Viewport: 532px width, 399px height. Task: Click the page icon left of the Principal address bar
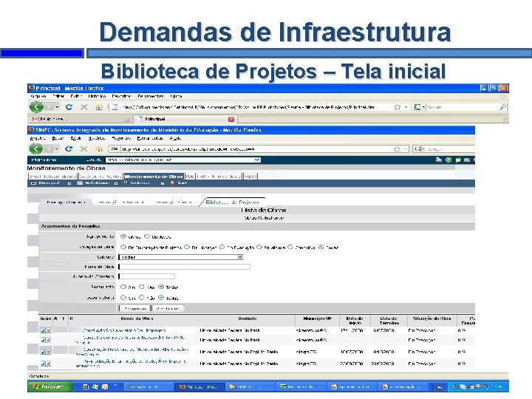click(115, 107)
